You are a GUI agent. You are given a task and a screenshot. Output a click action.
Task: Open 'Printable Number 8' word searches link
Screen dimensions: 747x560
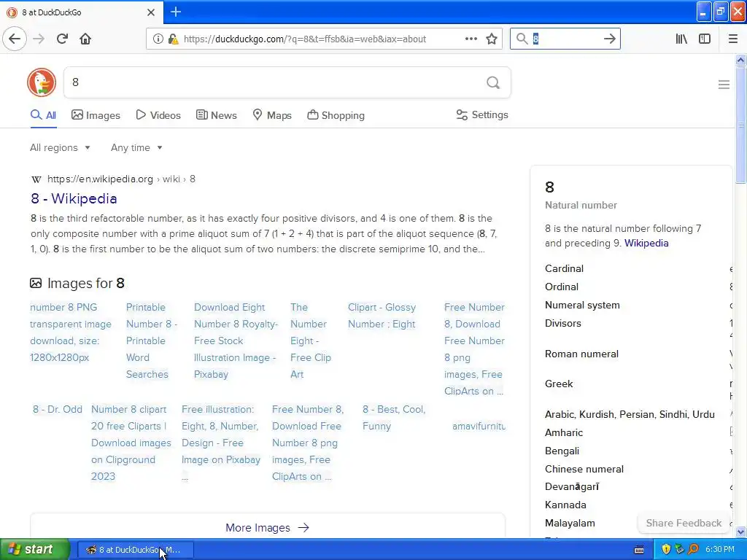pos(152,341)
